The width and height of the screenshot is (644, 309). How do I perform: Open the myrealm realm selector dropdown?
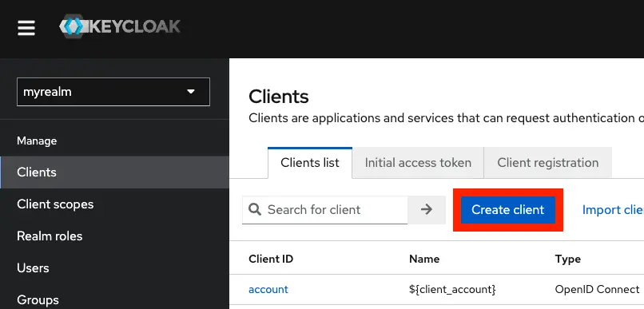(x=113, y=92)
